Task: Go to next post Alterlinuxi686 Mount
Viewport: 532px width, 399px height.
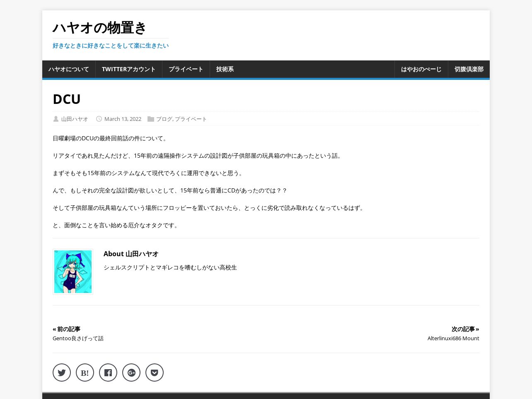Action: coord(453,338)
